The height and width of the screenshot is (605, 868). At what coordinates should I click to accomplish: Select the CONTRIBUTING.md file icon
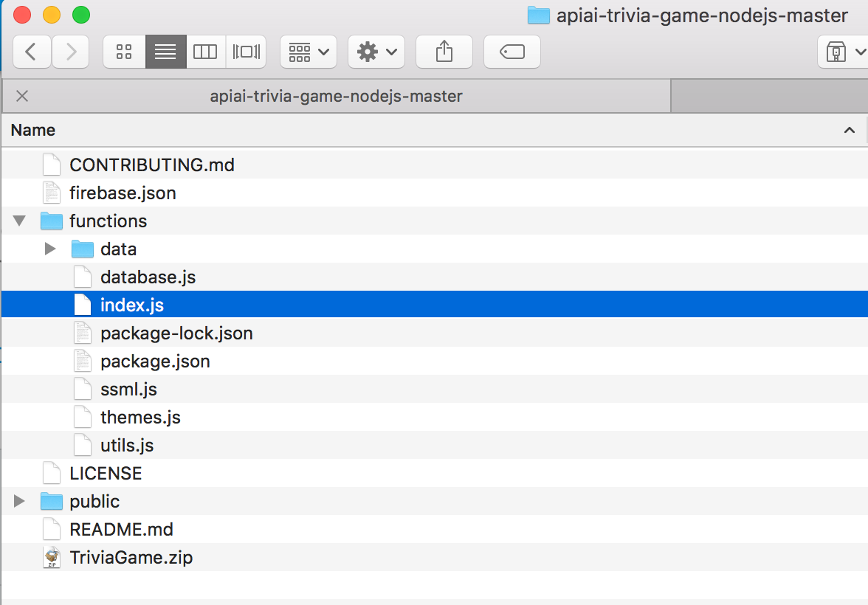(52, 165)
